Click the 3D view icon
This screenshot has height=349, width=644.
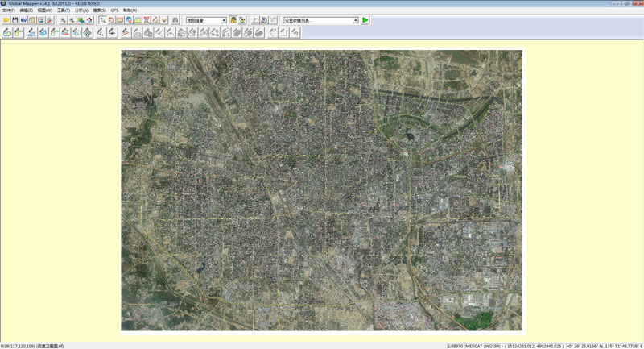[242, 20]
